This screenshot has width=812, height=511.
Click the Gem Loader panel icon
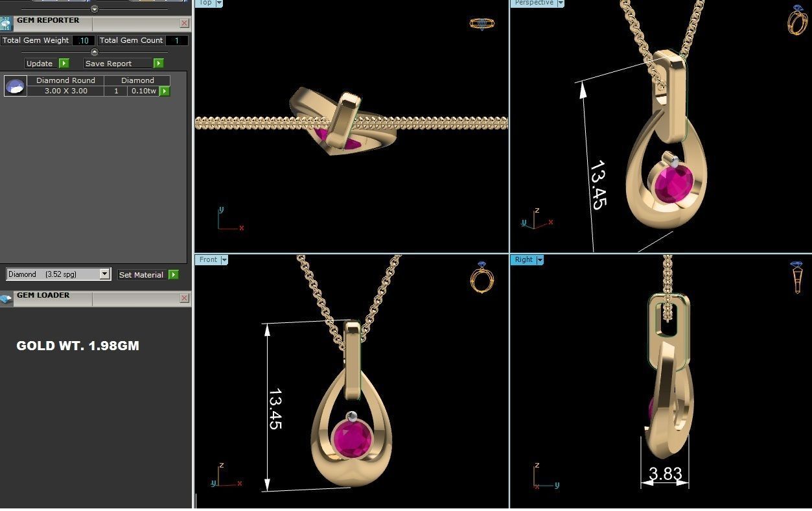6,298
